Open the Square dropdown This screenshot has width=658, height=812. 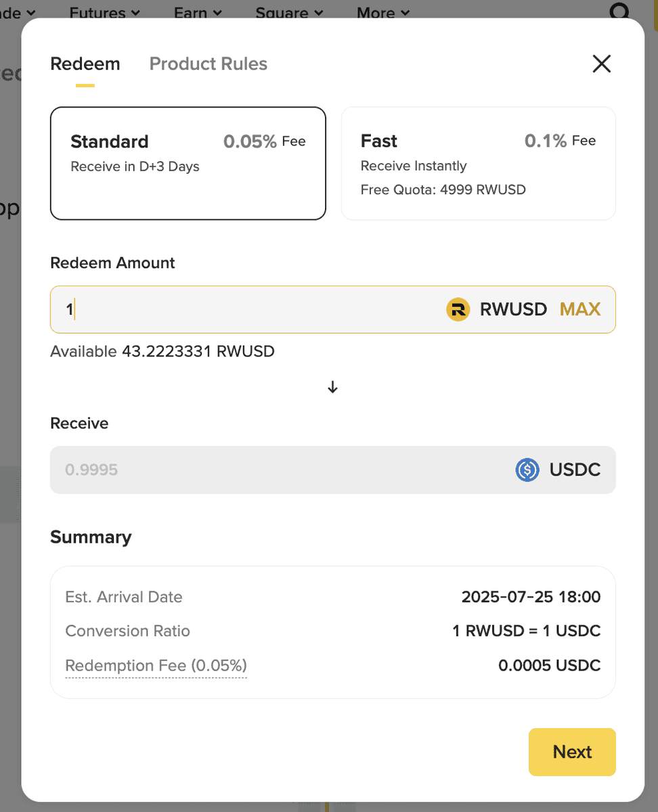(289, 12)
